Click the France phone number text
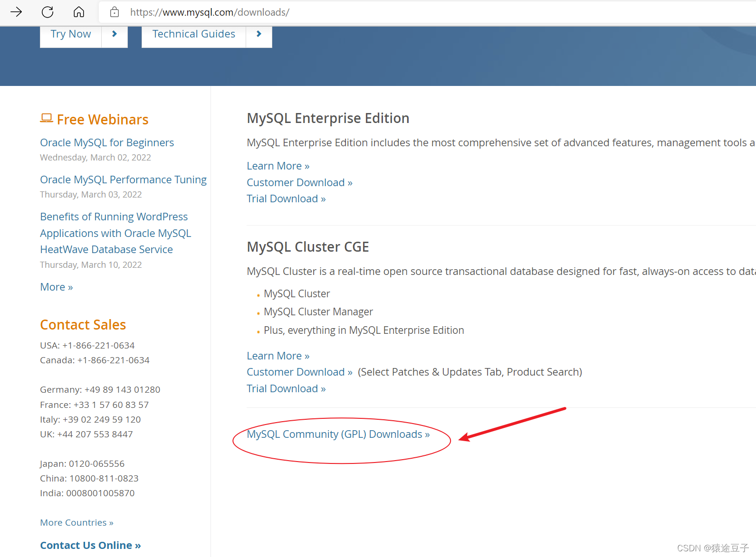Image resolution: width=756 pixels, height=557 pixels. pyautogui.click(x=95, y=405)
